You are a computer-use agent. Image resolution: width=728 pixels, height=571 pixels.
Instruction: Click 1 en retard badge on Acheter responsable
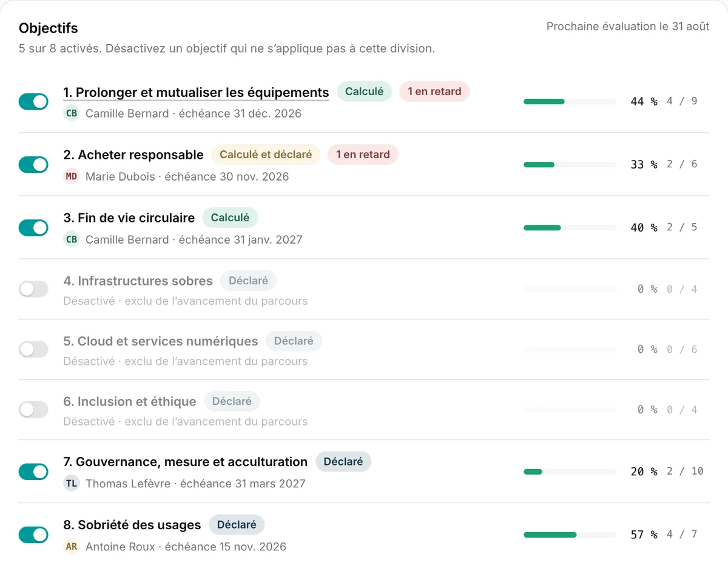[x=363, y=155]
